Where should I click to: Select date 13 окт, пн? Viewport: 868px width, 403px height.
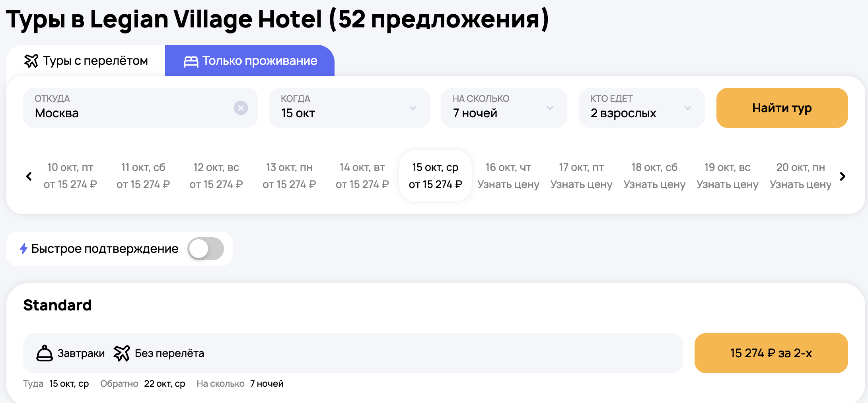289,176
